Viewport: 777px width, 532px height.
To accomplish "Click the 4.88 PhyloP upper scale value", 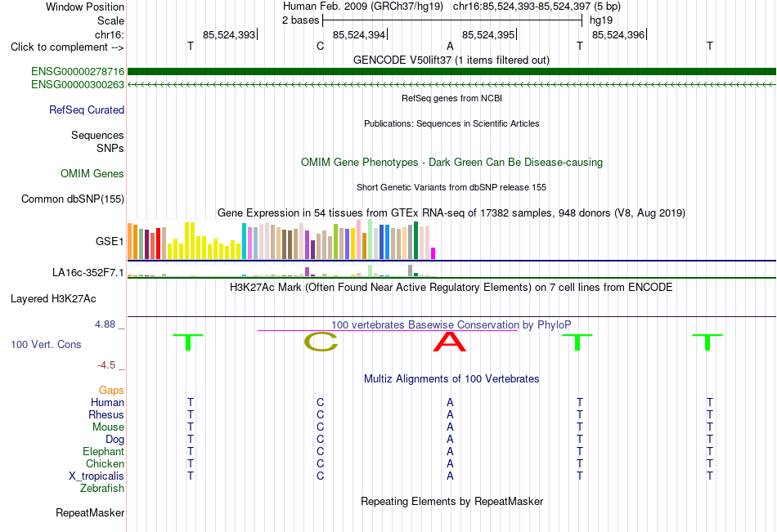I will pyautogui.click(x=105, y=324).
